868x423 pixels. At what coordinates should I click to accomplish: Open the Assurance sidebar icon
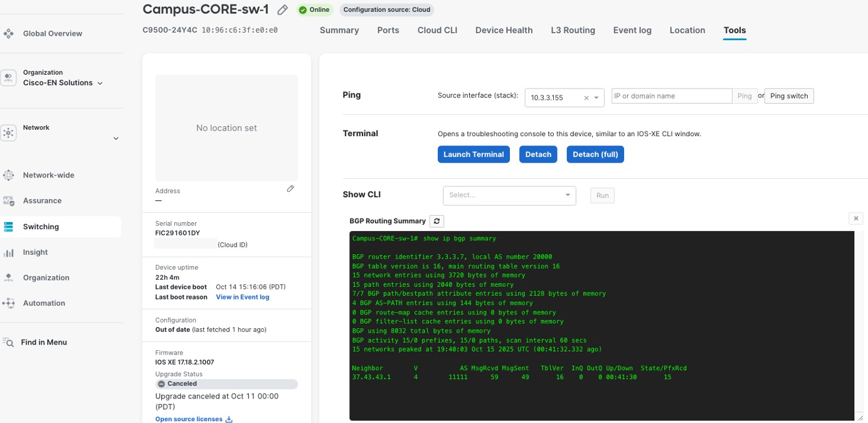pyautogui.click(x=9, y=201)
